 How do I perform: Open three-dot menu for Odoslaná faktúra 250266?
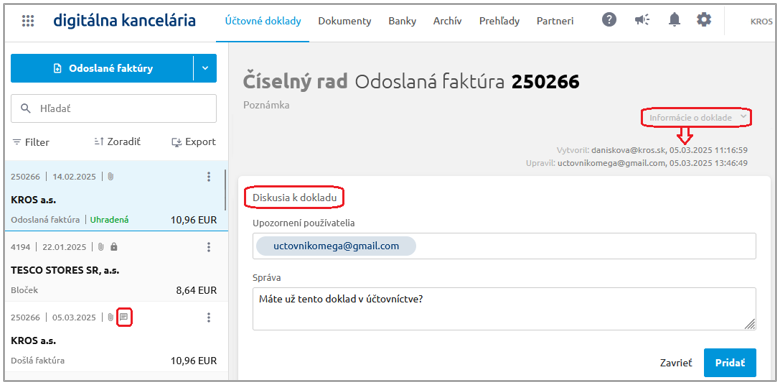pos(208,176)
